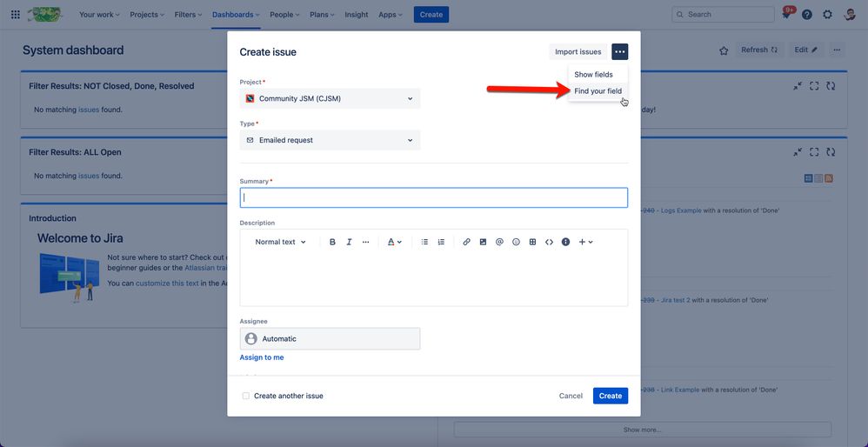Click inside the Description text area
Screen dimensions: 868x447
(433, 279)
